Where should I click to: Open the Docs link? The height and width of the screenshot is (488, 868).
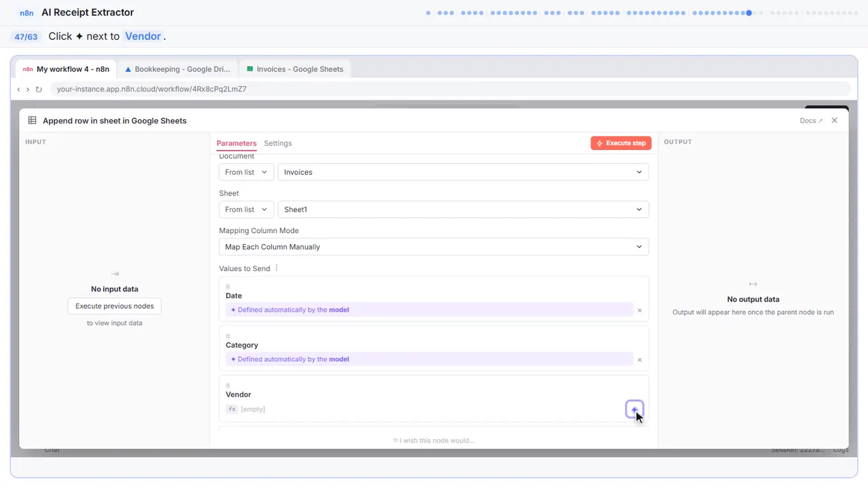811,121
